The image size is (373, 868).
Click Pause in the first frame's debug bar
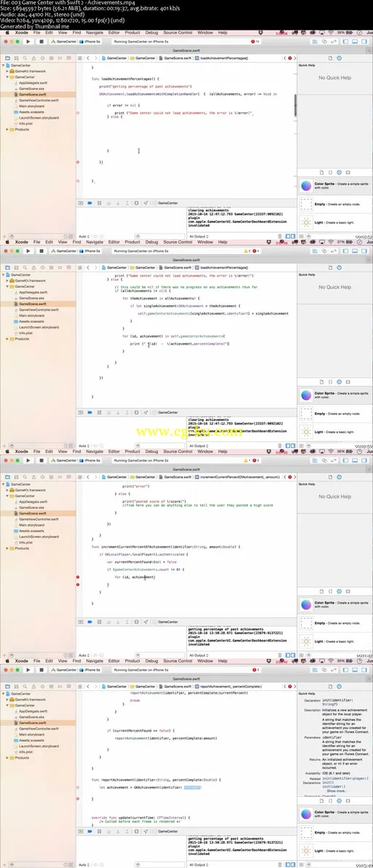point(99,203)
